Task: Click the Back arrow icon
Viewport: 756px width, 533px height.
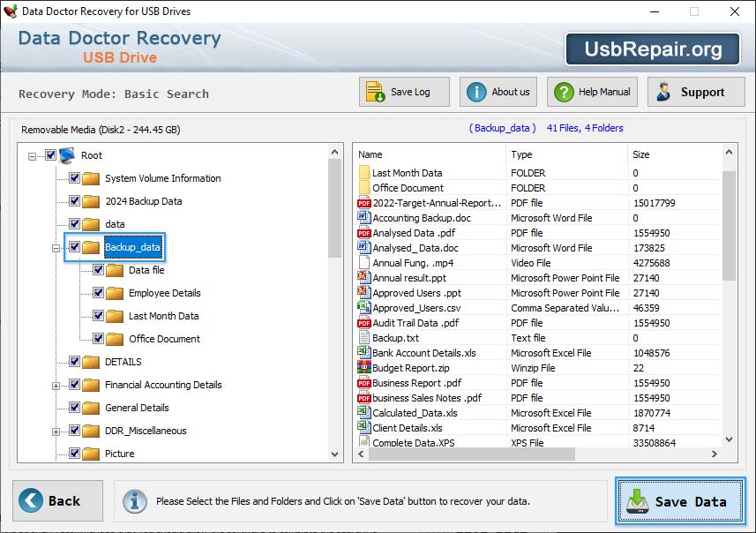Action: [x=30, y=500]
